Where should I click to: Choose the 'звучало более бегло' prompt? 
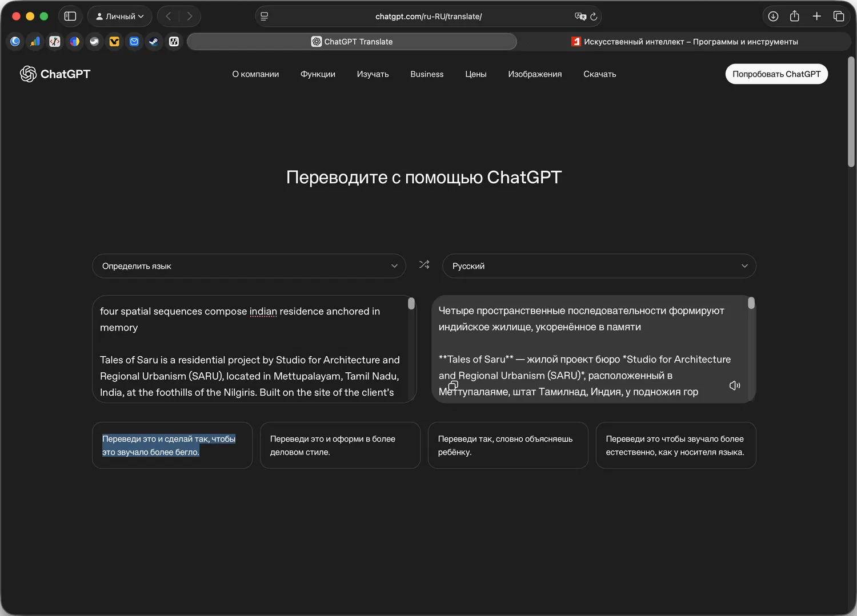pos(173,445)
